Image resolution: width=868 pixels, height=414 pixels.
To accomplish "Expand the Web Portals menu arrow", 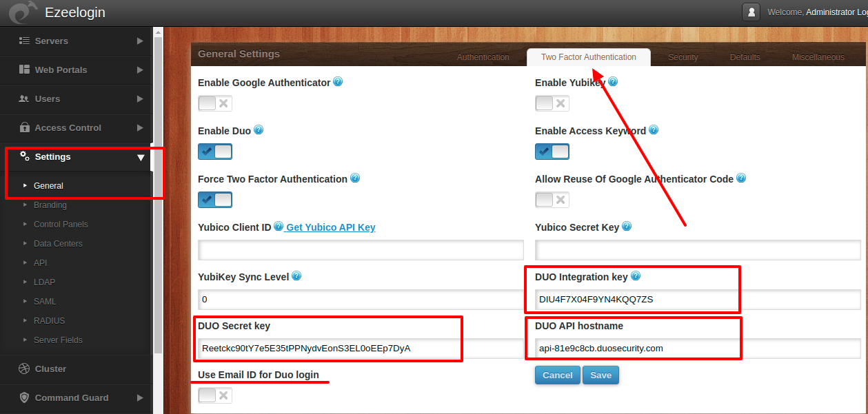I will [140, 70].
